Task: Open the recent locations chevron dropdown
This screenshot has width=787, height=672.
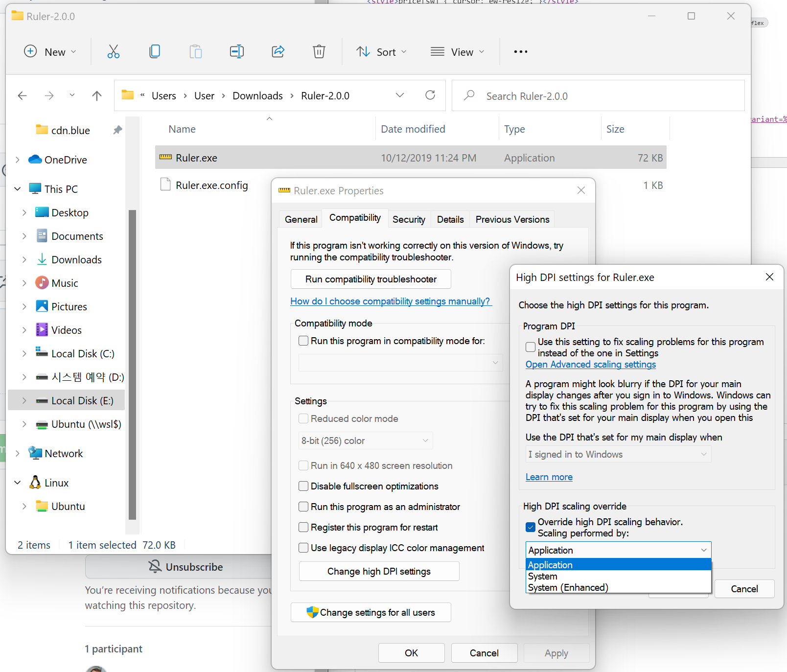Action: [x=72, y=95]
